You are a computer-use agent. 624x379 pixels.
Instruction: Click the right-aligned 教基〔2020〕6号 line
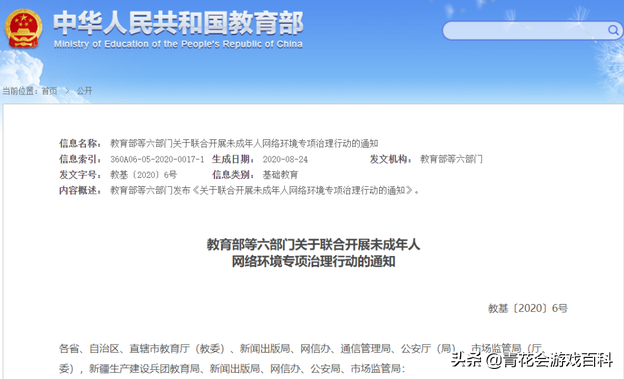tap(528, 308)
